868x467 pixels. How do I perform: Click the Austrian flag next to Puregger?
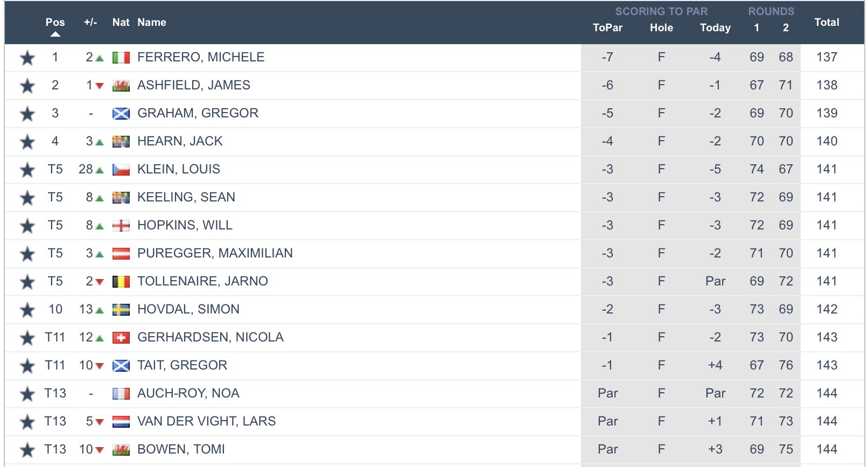tap(121, 254)
